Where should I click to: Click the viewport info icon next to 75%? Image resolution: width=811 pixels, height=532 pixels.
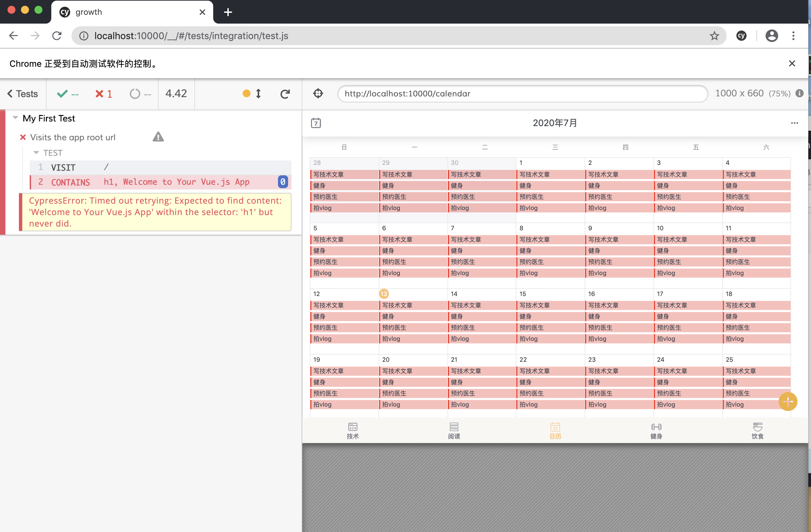click(x=800, y=93)
